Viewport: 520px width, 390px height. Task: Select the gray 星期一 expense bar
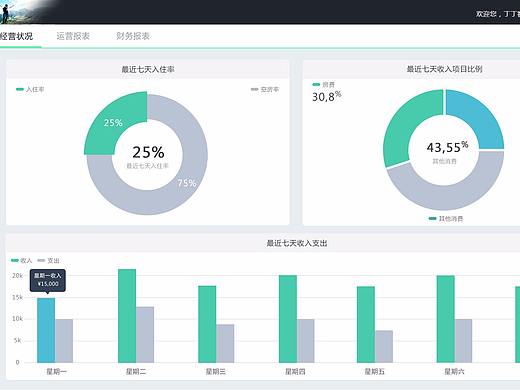64,341
